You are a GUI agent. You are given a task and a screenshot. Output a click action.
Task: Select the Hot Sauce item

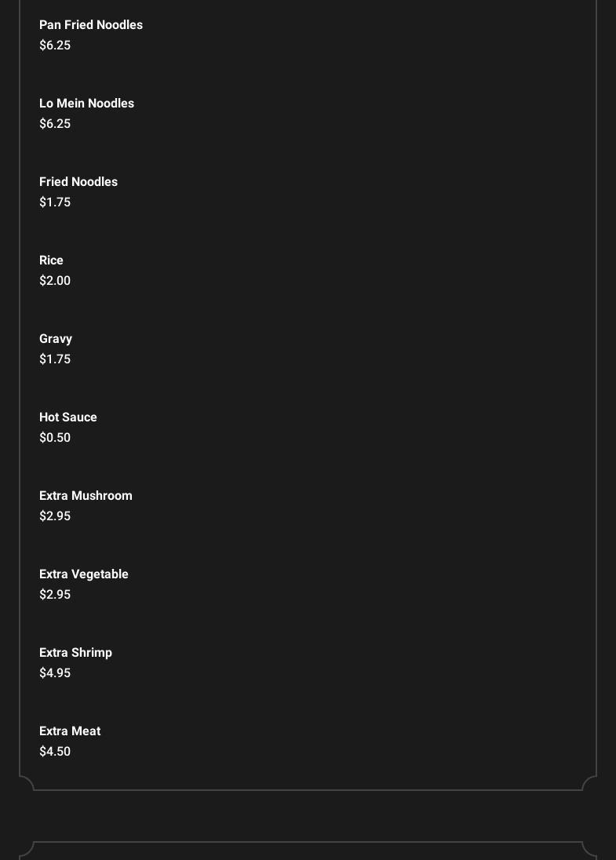(x=68, y=417)
